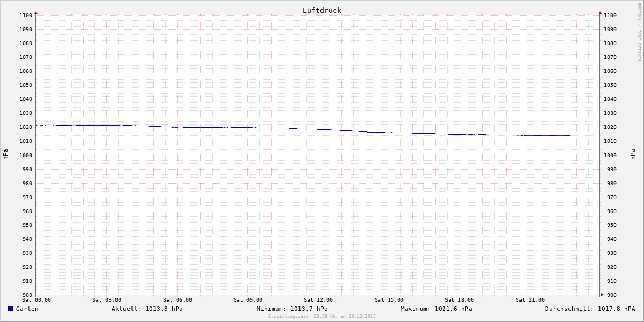Image resolution: width=644 pixels, height=322 pixels.
Task: Click the Luftdruck chart title
Action: [321, 10]
